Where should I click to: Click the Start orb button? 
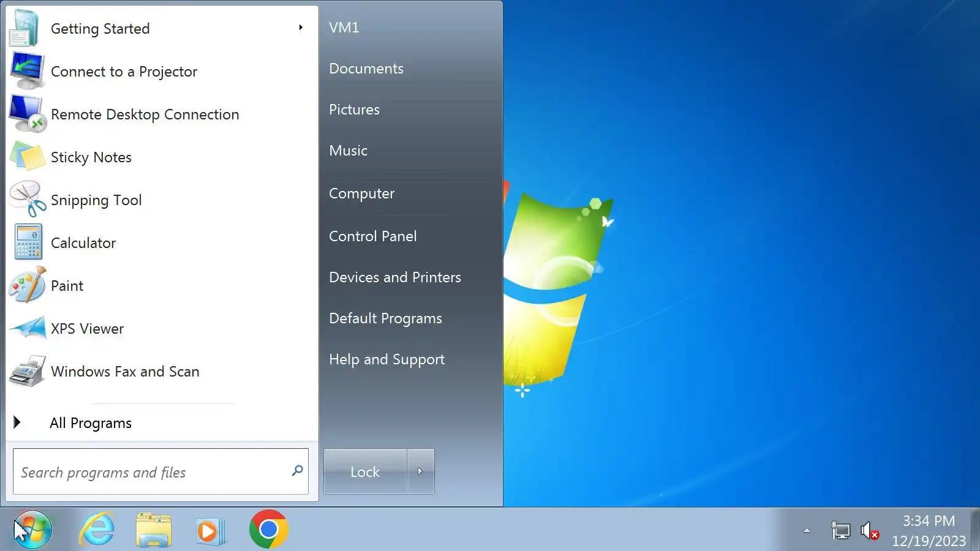32,530
